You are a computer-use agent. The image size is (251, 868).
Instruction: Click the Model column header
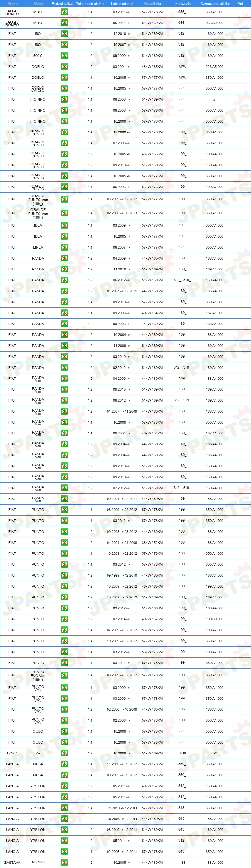click(x=38, y=4)
